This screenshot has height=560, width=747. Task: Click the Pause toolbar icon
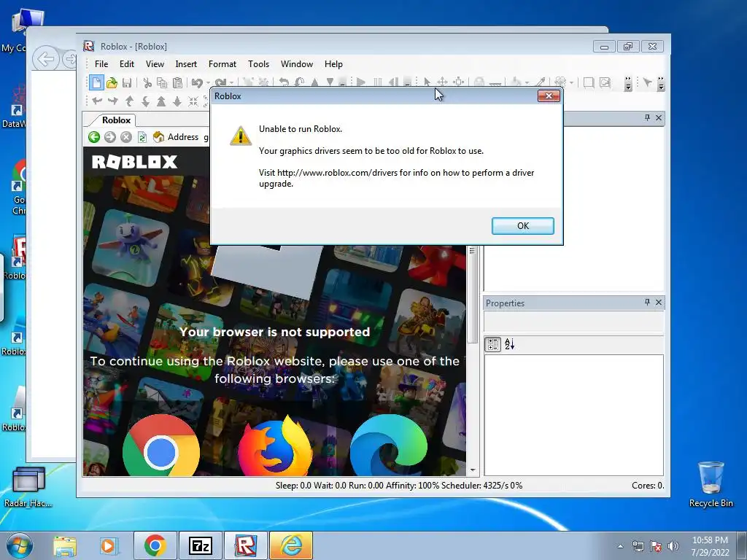[377, 82]
